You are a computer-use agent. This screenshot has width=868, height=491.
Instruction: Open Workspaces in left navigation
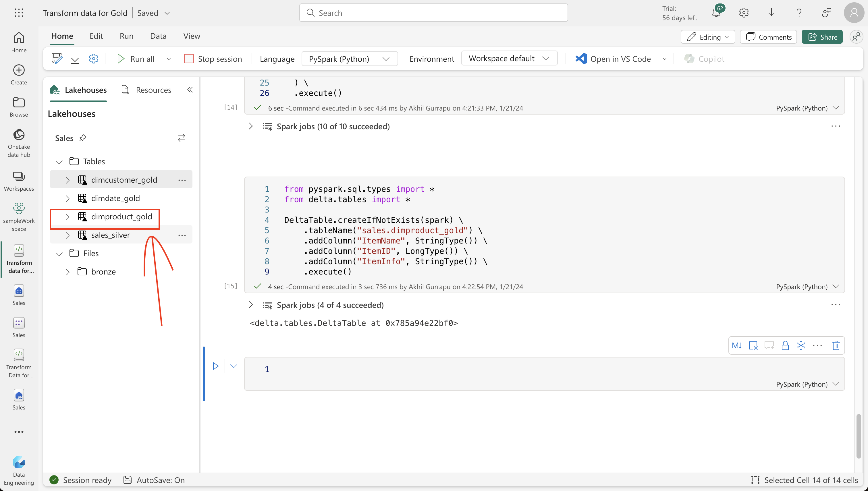click(x=19, y=181)
